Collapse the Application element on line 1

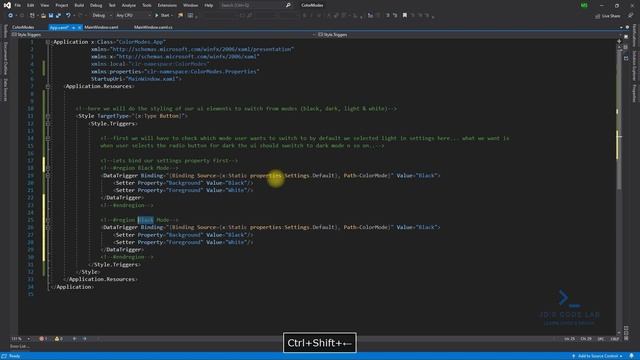pos(48,42)
